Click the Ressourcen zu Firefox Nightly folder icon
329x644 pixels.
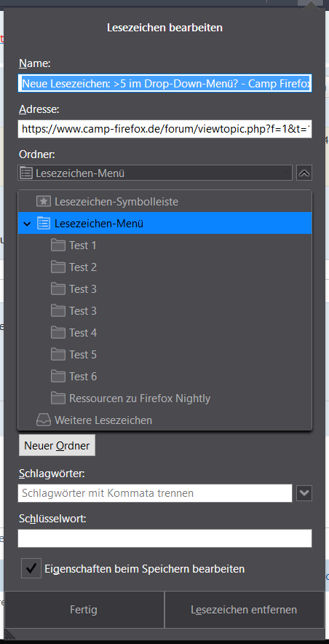coord(58,398)
